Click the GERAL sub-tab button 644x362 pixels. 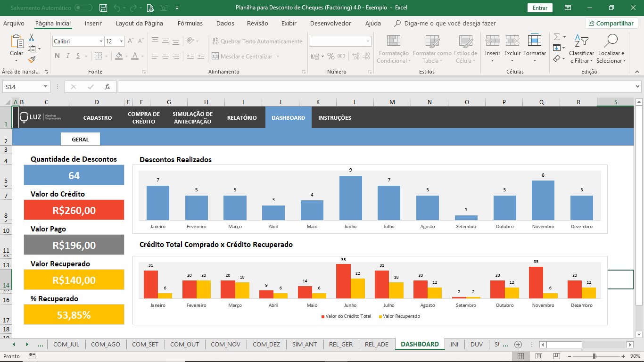81,140
